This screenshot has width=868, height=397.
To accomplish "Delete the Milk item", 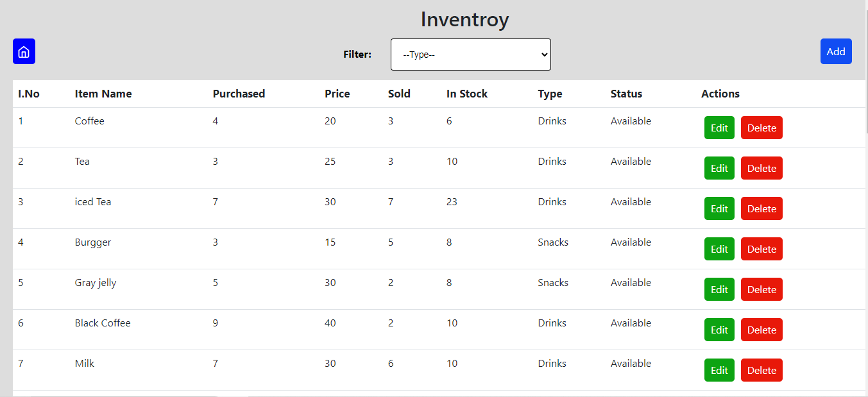I will [x=762, y=370].
